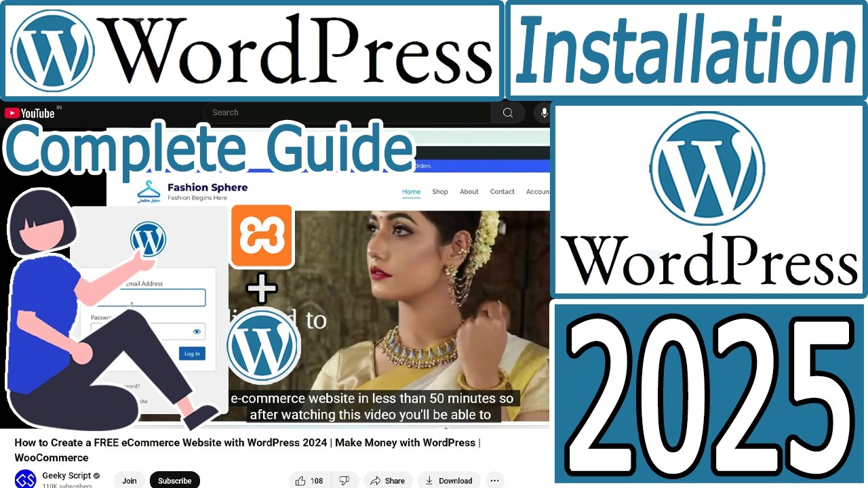Click the Log In button
868x488 pixels.
click(x=192, y=353)
